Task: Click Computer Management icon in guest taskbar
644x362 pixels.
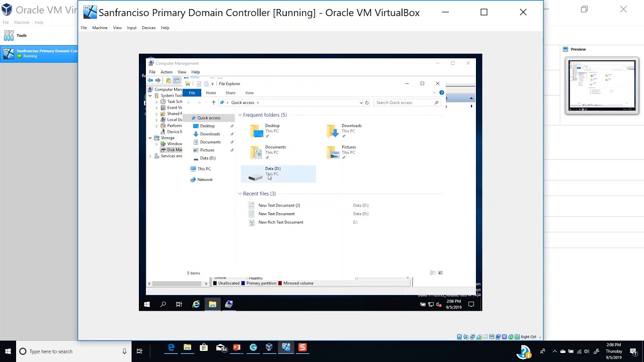Action: pyautogui.click(x=229, y=304)
